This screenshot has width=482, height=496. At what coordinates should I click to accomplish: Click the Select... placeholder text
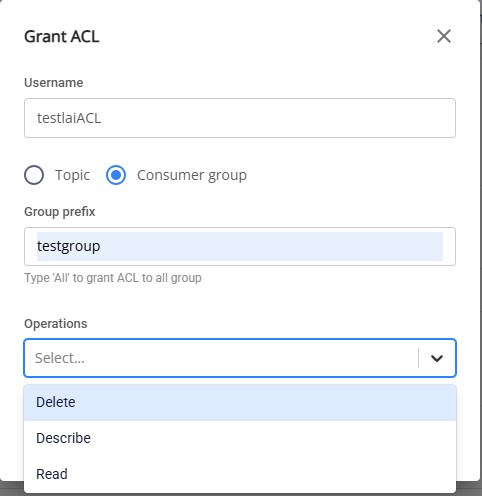(x=60, y=358)
